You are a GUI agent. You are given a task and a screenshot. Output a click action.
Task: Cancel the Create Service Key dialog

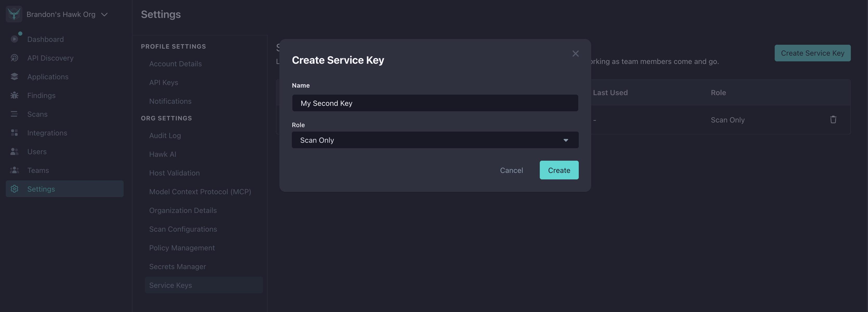[511, 170]
